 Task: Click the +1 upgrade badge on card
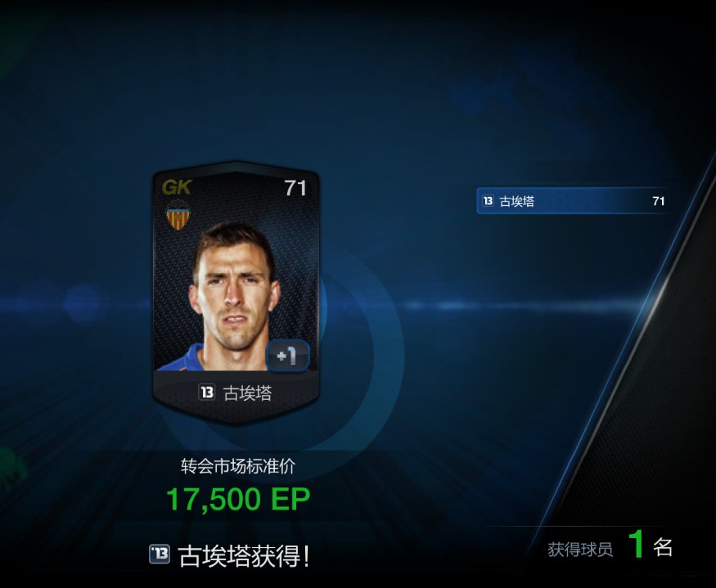point(288,356)
